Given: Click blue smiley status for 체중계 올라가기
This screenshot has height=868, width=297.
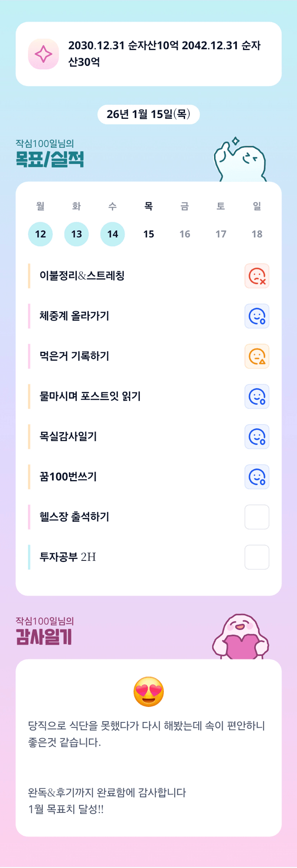Looking at the screenshot, I should (x=257, y=316).
